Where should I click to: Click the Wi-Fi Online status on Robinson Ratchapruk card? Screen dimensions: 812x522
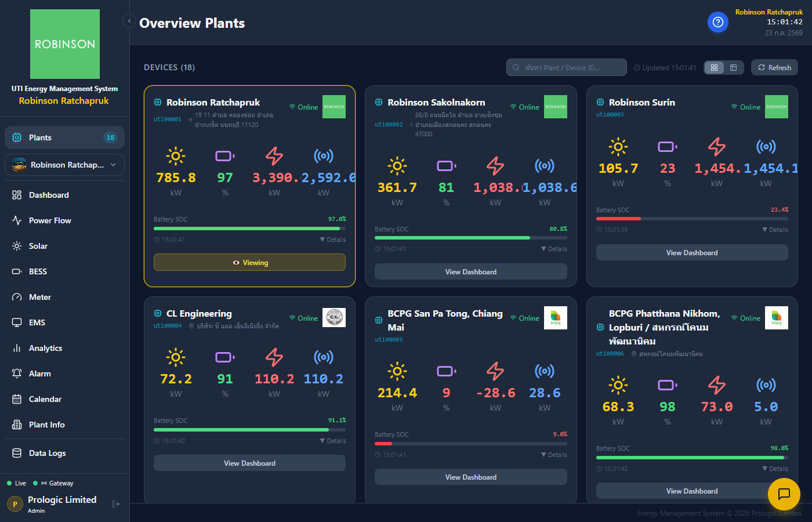tap(303, 107)
